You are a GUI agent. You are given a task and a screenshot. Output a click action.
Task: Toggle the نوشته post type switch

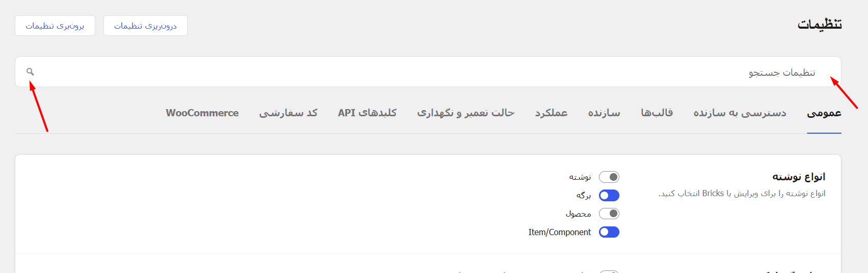coord(609,177)
